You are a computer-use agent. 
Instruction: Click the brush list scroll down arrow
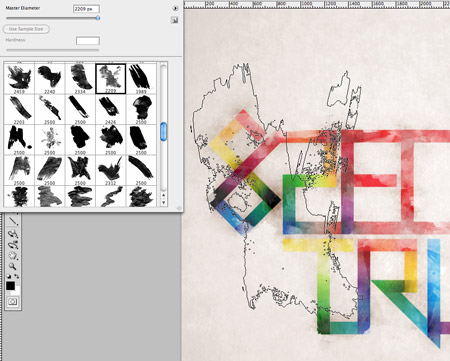pyautogui.click(x=163, y=202)
